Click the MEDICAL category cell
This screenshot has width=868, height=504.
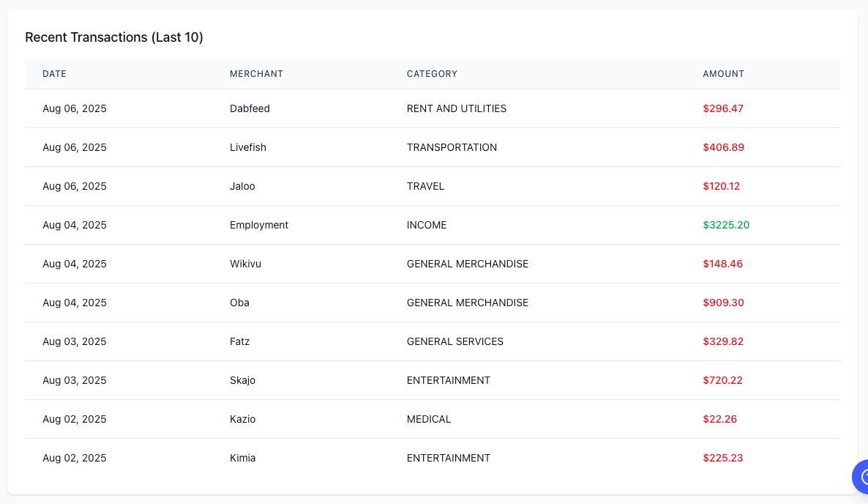tap(429, 419)
